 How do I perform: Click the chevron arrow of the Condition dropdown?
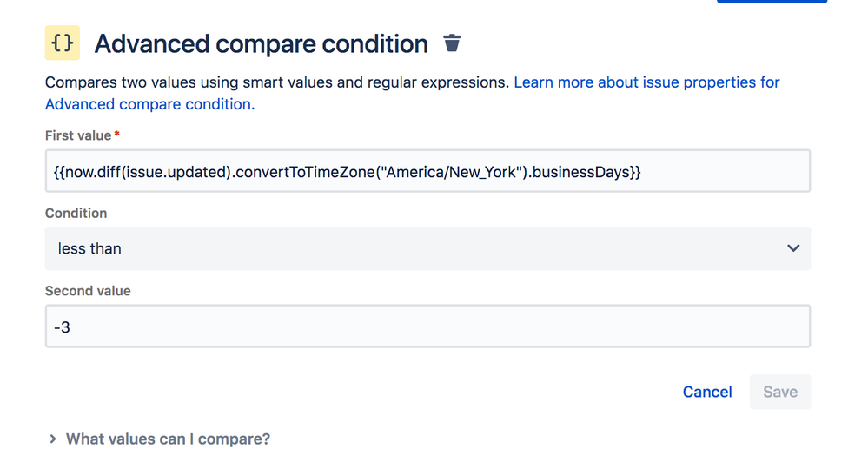point(793,248)
